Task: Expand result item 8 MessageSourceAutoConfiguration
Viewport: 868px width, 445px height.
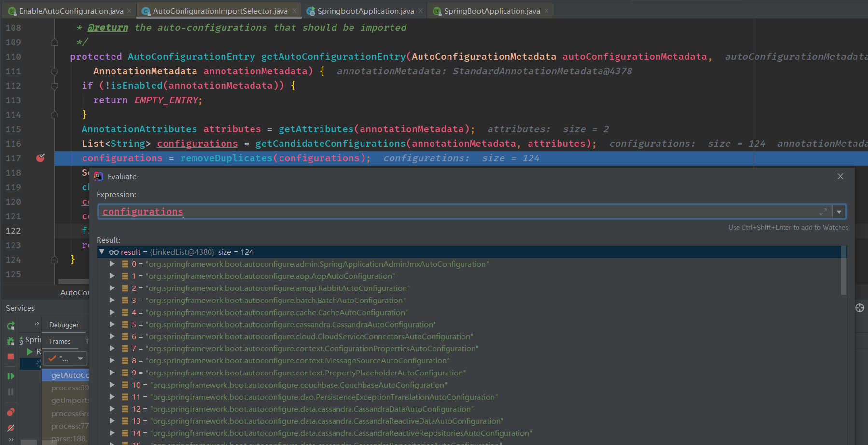Action: coord(112,360)
